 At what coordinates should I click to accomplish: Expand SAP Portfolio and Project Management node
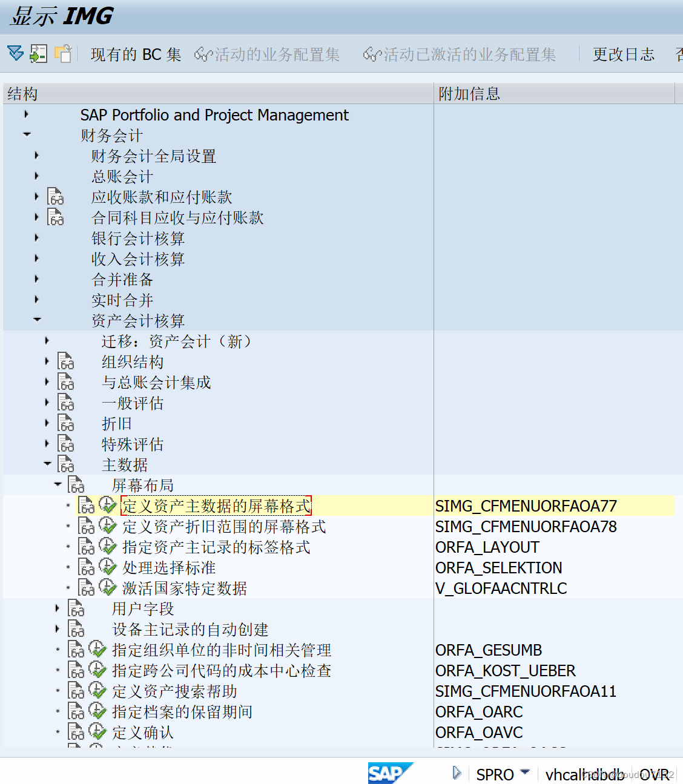[26, 114]
